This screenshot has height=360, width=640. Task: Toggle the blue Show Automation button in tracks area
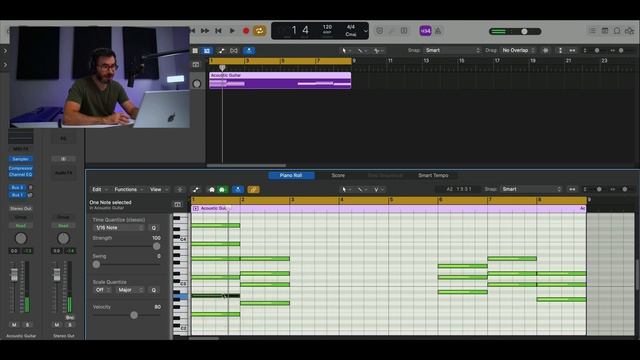click(x=207, y=51)
